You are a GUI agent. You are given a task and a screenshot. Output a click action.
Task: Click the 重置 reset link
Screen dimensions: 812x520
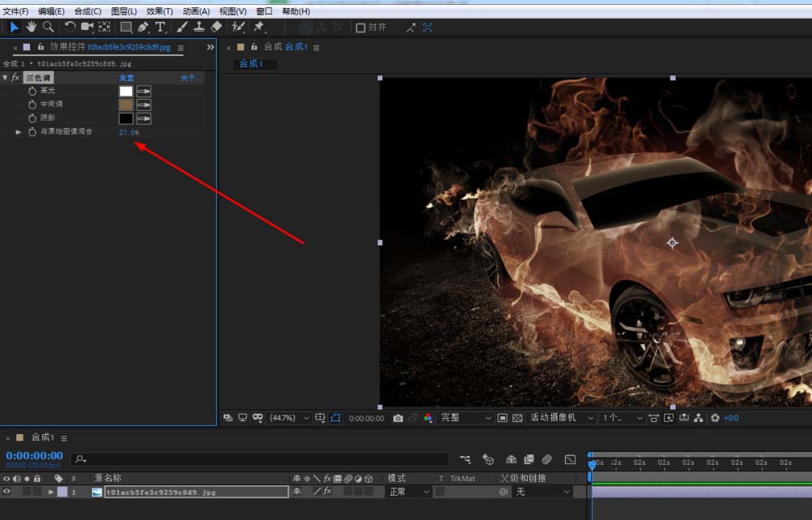127,78
